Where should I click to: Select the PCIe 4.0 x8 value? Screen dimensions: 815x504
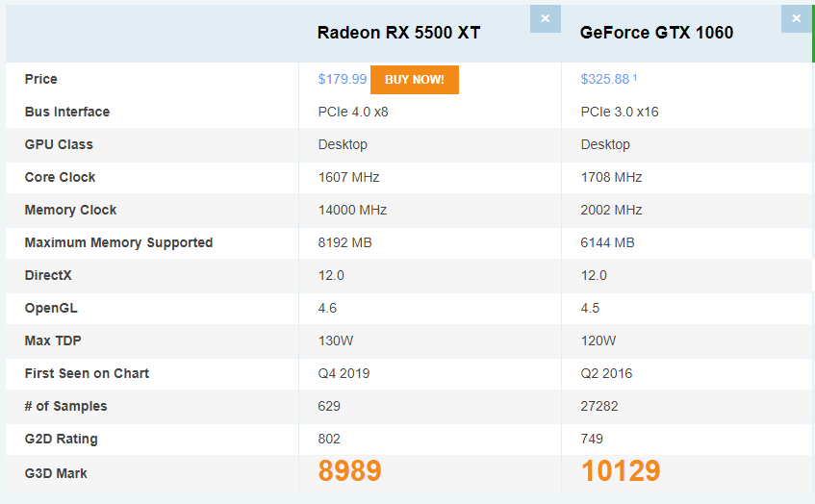(353, 112)
